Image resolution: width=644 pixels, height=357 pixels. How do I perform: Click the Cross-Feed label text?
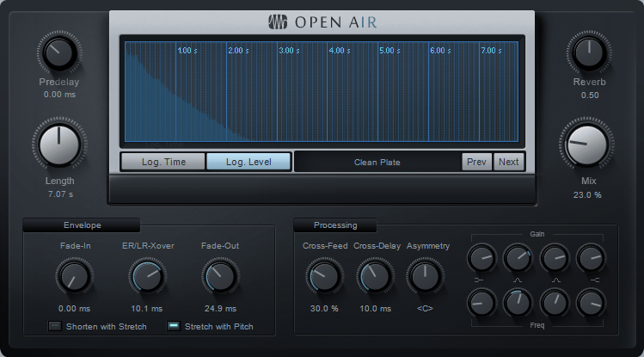coord(325,246)
